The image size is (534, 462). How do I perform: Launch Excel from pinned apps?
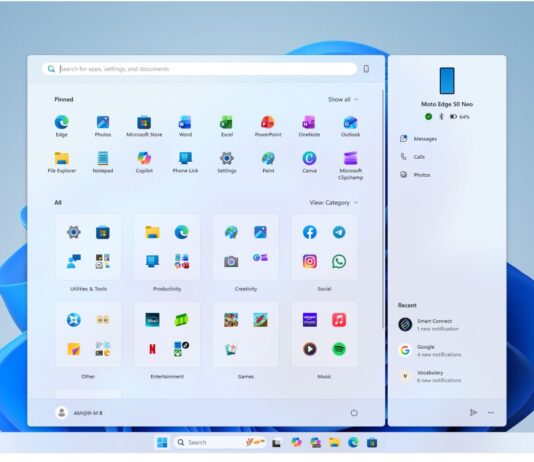227,126
